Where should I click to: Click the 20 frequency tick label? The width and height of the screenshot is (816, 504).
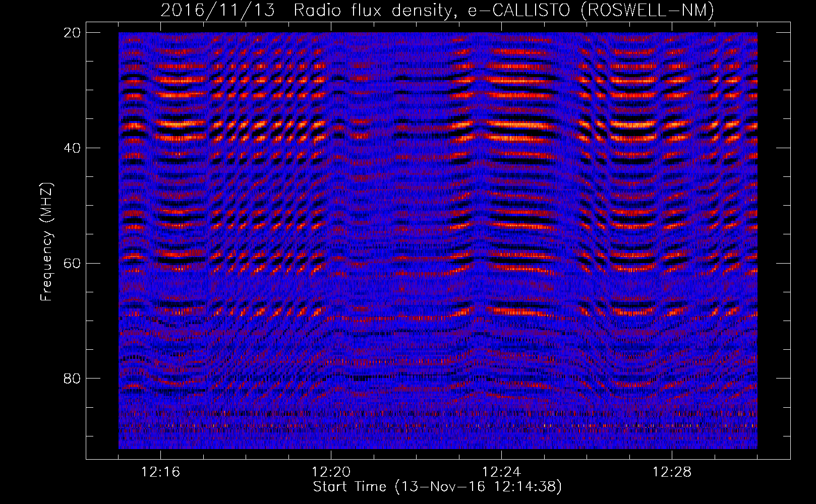pos(73,33)
